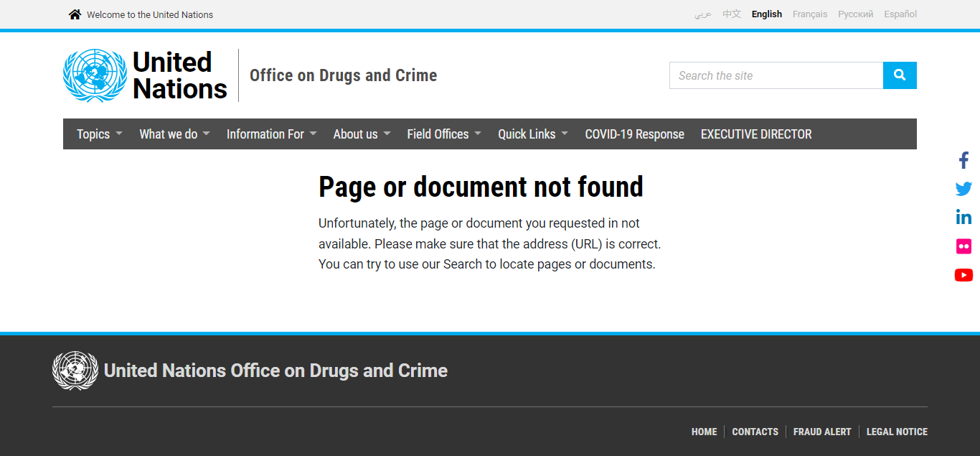The width and height of the screenshot is (980, 456).
Task: Click Welcome to the United Nations link
Action: [x=150, y=14]
